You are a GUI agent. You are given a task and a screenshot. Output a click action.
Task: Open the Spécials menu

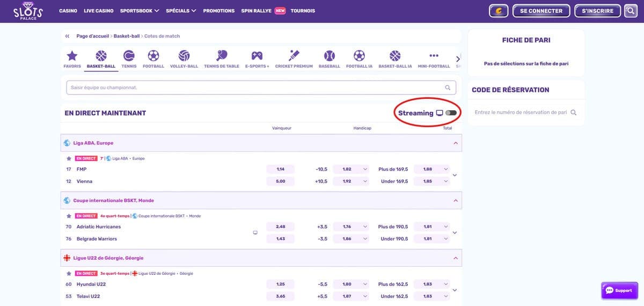(x=181, y=11)
